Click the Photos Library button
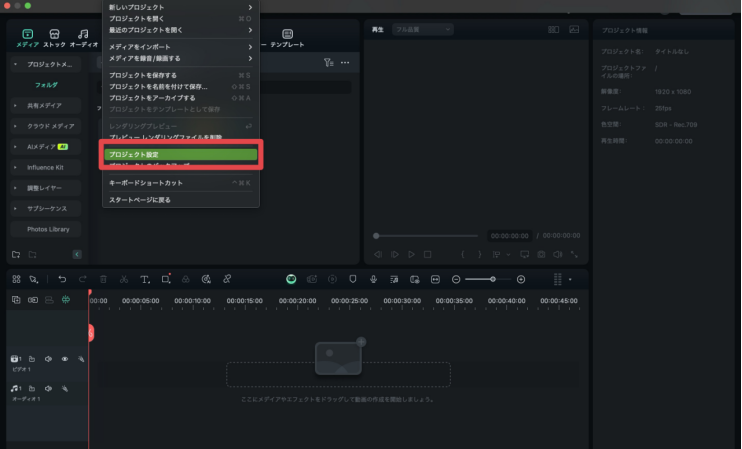The height and width of the screenshot is (449, 742). 48,229
